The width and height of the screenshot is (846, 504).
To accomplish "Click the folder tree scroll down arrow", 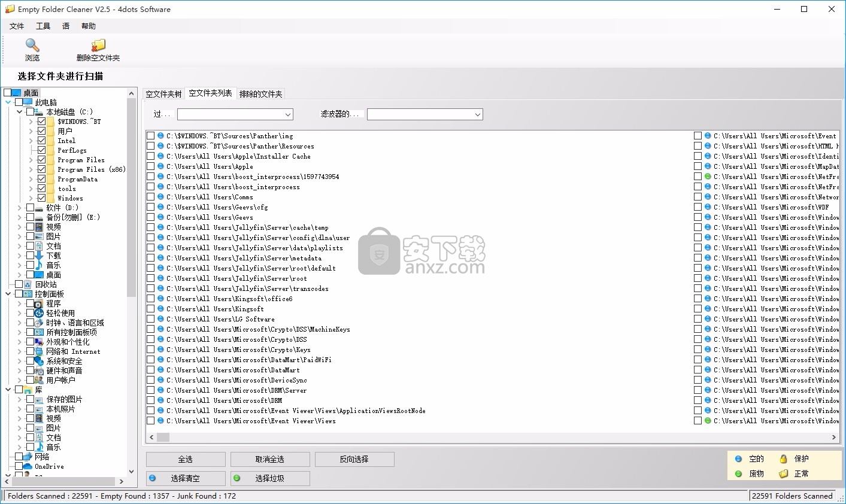I will tap(132, 472).
